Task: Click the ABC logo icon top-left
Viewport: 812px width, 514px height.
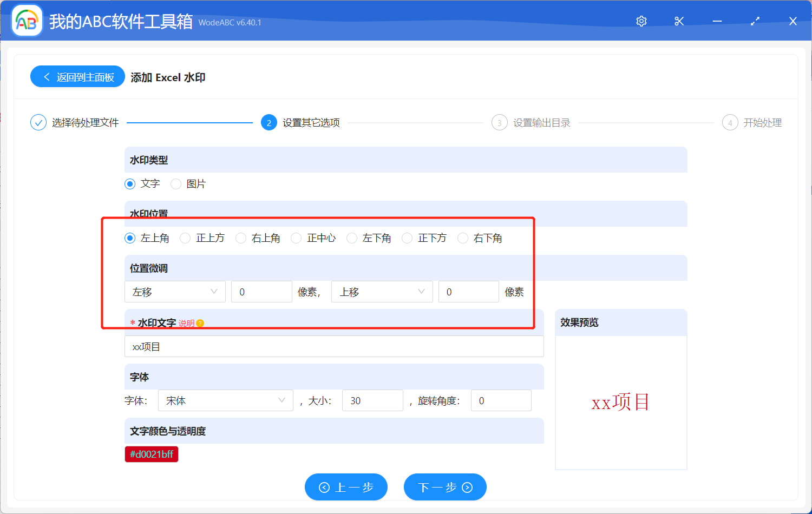Action: point(27,21)
